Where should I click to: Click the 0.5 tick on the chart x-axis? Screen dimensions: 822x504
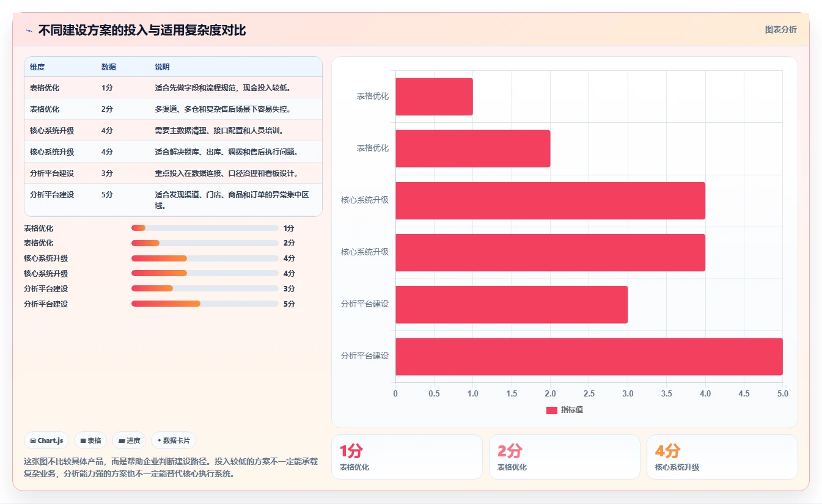pyautogui.click(x=434, y=394)
